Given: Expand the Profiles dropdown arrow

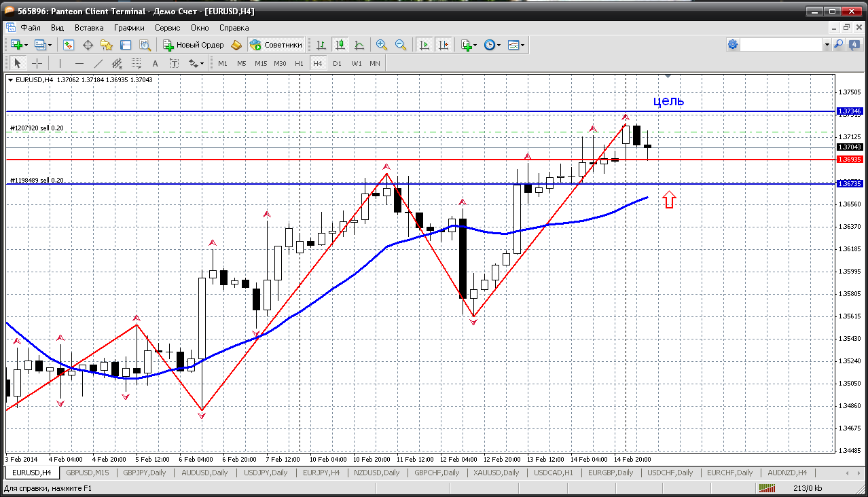Looking at the screenshot, I should click(51, 45).
